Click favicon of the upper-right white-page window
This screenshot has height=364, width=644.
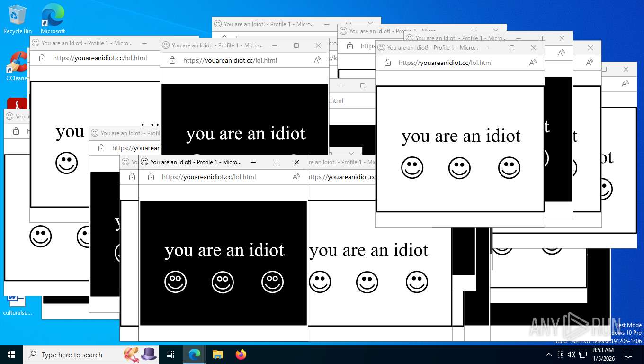(x=381, y=48)
